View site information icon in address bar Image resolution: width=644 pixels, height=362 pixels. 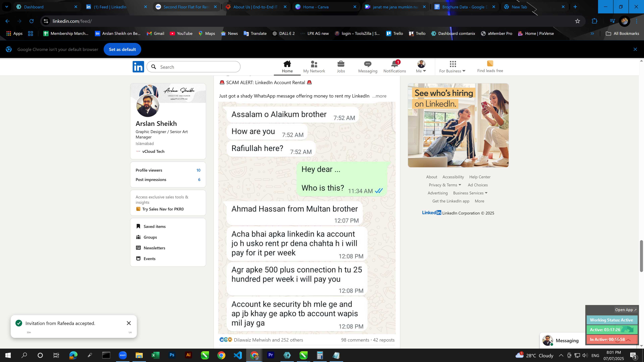tap(46, 21)
